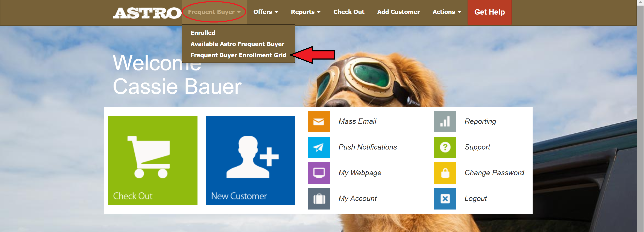Click the Reporting bar chart icon
Screen dimensions: 644x232
(445, 121)
